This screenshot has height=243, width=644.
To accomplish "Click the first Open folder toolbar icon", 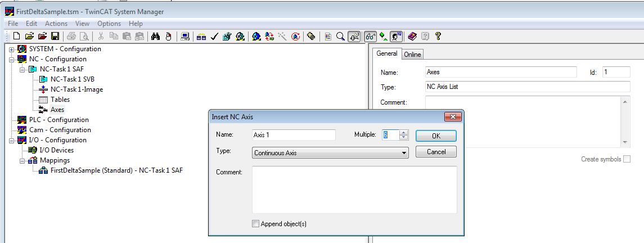I will 29,37.
